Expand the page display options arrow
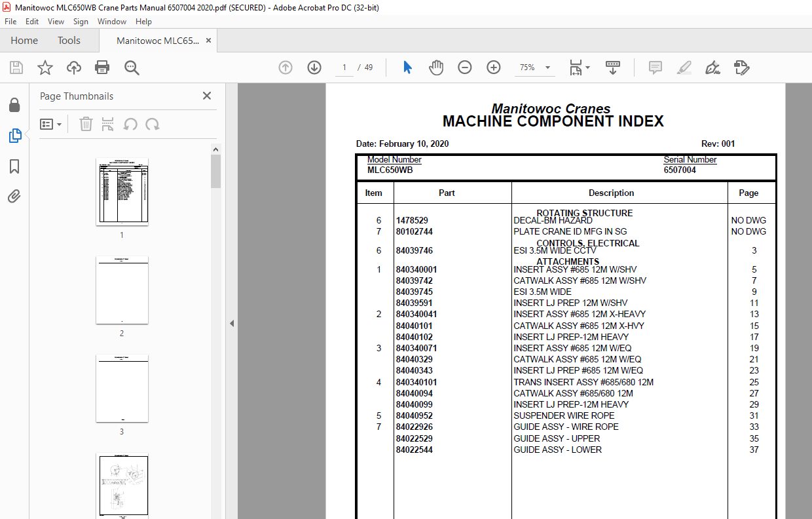The image size is (812, 519). click(x=587, y=67)
